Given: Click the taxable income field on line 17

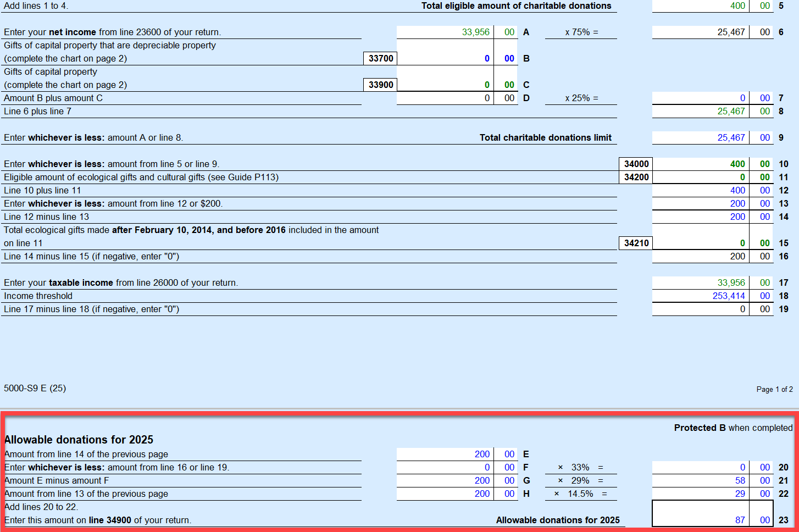Looking at the screenshot, I should coord(700,282).
